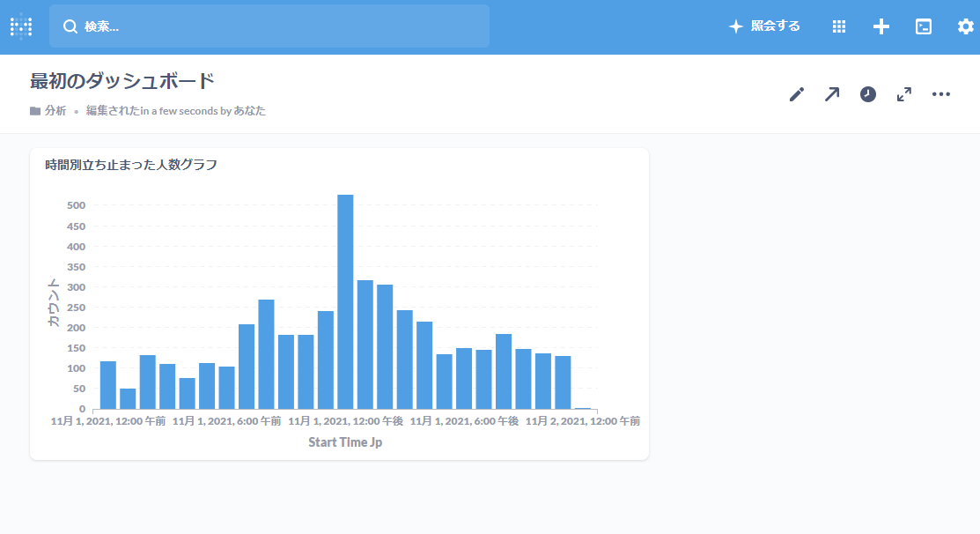Click the SQL console icon in header
Image resolution: width=980 pixels, height=534 pixels.
click(924, 26)
